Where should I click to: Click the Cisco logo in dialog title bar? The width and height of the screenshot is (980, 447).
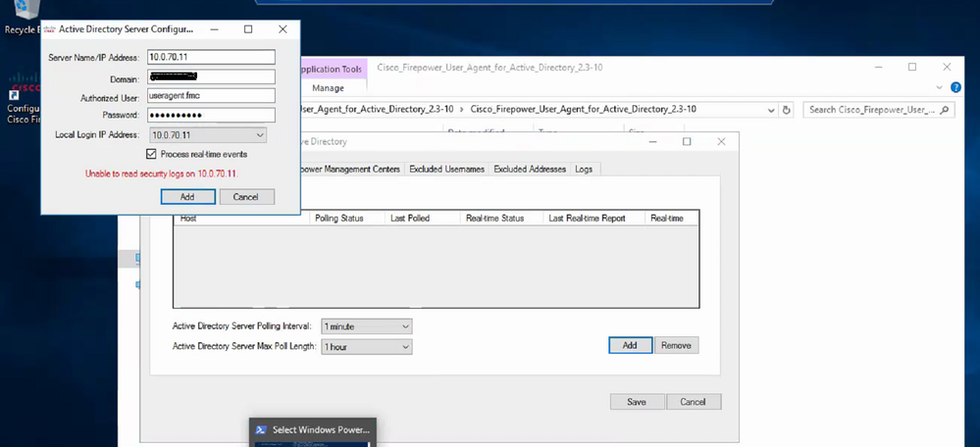coord(49,29)
